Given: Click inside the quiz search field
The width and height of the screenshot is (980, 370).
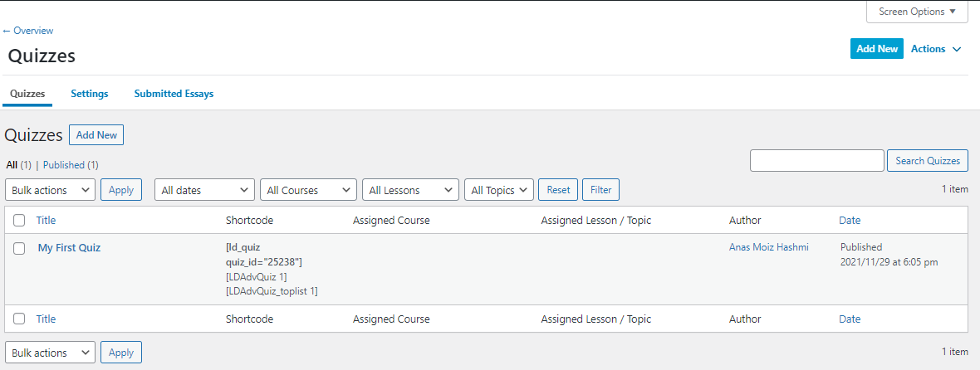Looking at the screenshot, I should (817, 161).
